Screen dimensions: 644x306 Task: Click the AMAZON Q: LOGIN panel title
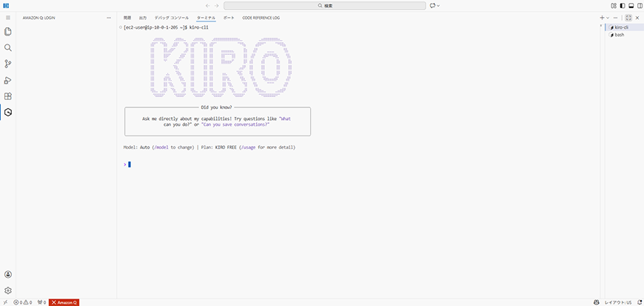[x=39, y=18]
